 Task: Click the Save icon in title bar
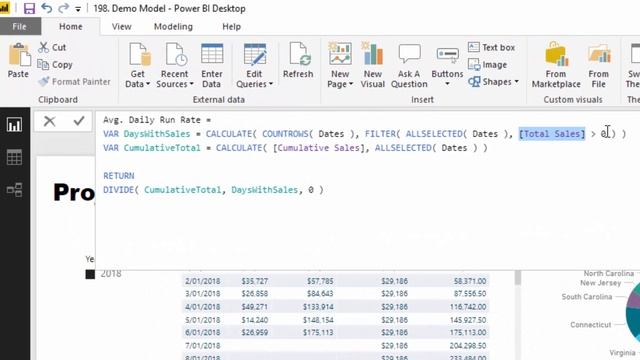click(x=29, y=8)
